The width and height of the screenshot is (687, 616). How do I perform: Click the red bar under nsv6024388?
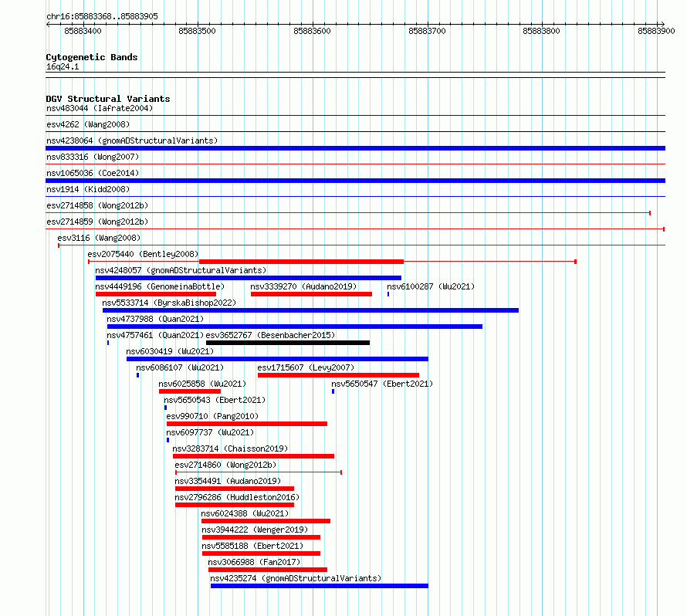(x=266, y=521)
